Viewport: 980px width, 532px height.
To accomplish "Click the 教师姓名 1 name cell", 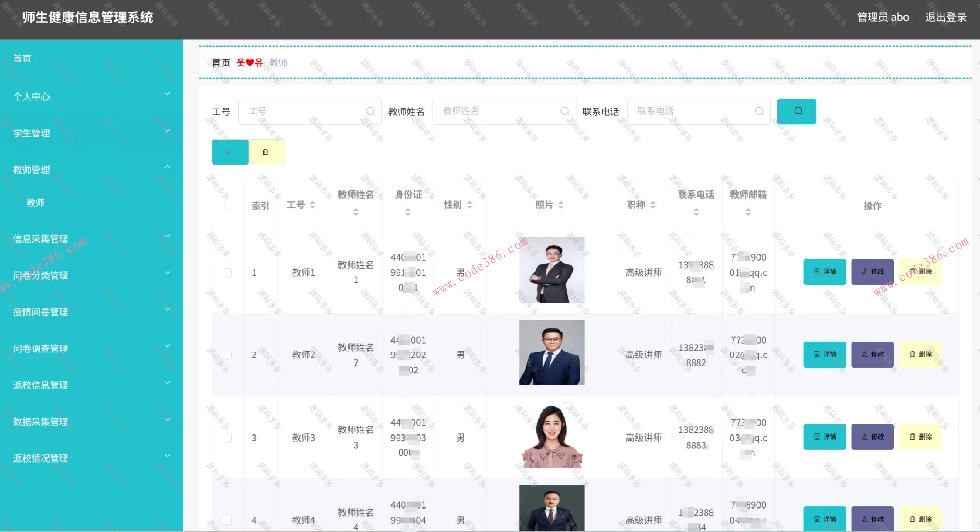I will [356, 273].
